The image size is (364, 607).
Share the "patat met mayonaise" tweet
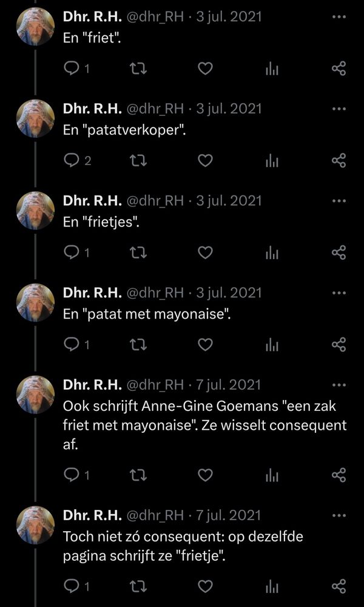[x=339, y=345]
